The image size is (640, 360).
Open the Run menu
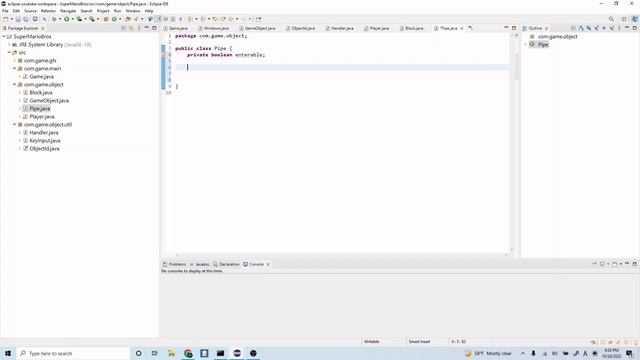point(117,11)
